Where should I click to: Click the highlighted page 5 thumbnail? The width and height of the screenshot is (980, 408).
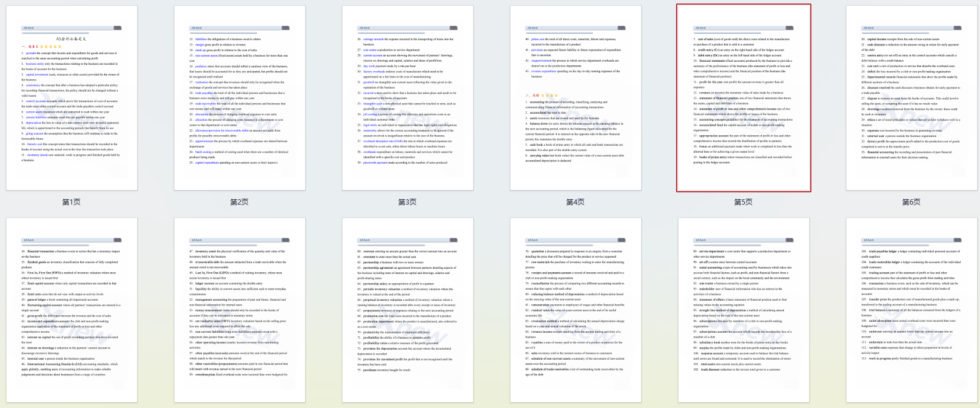pyautogui.click(x=744, y=98)
